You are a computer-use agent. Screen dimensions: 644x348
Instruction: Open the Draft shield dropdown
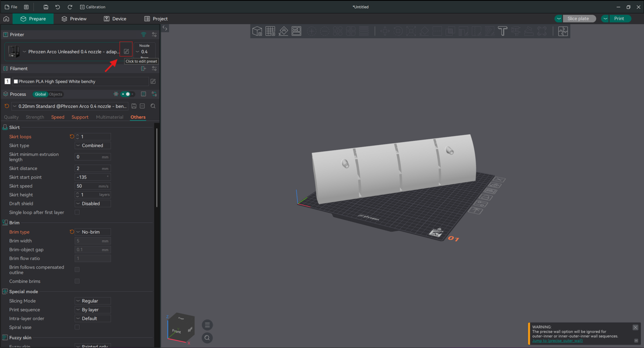(x=93, y=204)
